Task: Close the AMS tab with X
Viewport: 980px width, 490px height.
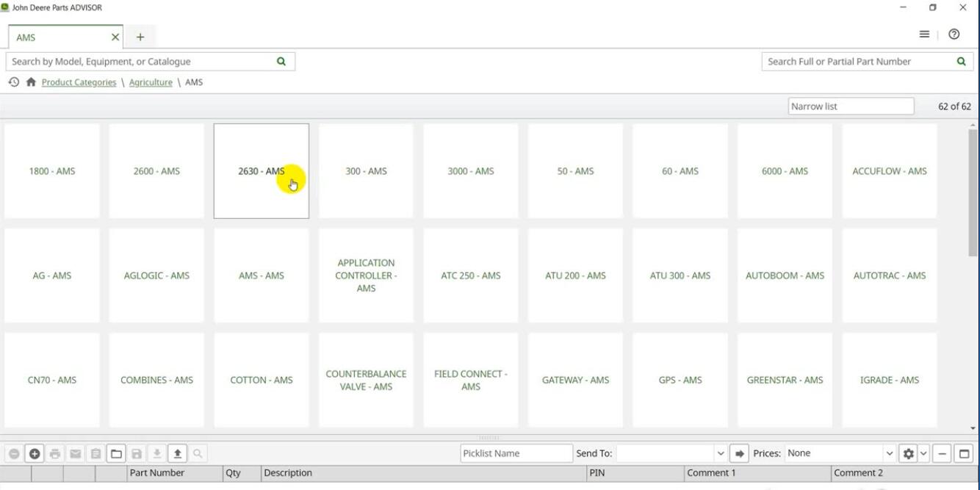Action: click(x=115, y=37)
